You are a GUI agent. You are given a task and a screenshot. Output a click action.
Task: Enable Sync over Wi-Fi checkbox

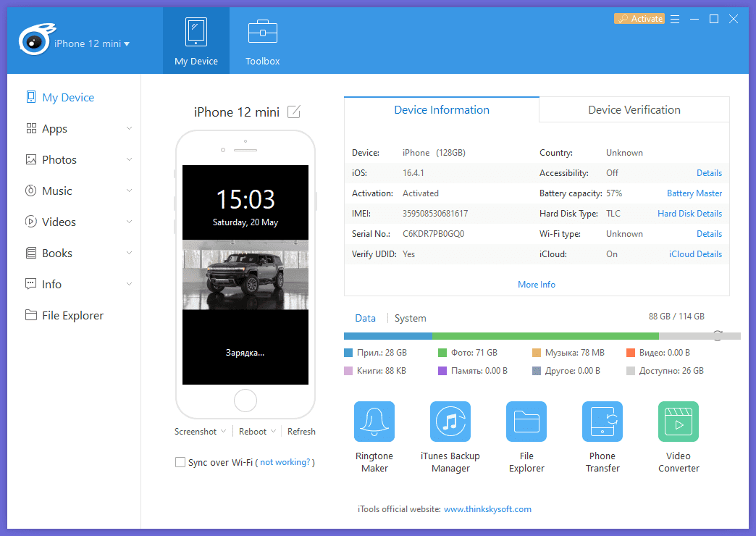(x=180, y=462)
